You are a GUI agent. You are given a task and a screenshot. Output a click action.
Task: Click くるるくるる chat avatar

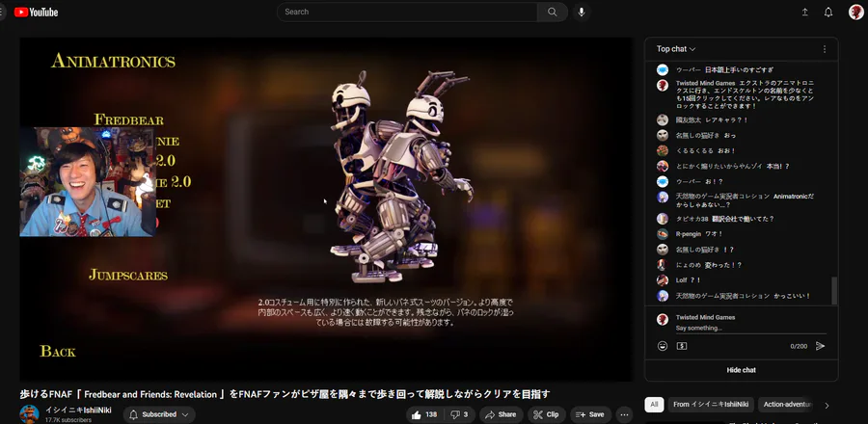662,151
